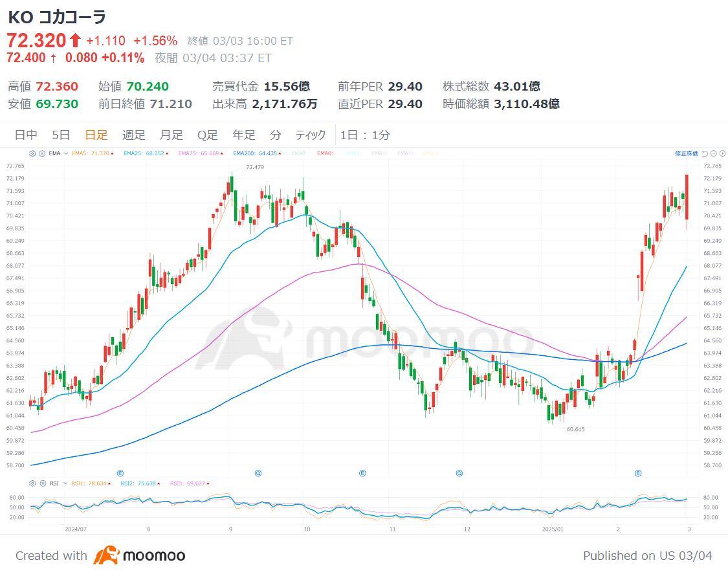The height and width of the screenshot is (576, 728).
Task: Click the earnings E marker near February
Action: [x=638, y=473]
